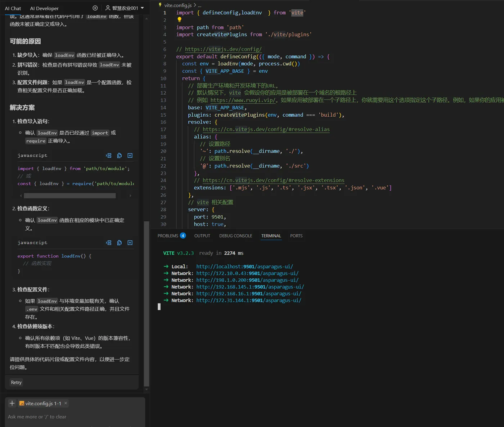Viewport: 504px width, 427px height.
Task: Click line number 16 in the editor gutter
Action: click(x=163, y=122)
